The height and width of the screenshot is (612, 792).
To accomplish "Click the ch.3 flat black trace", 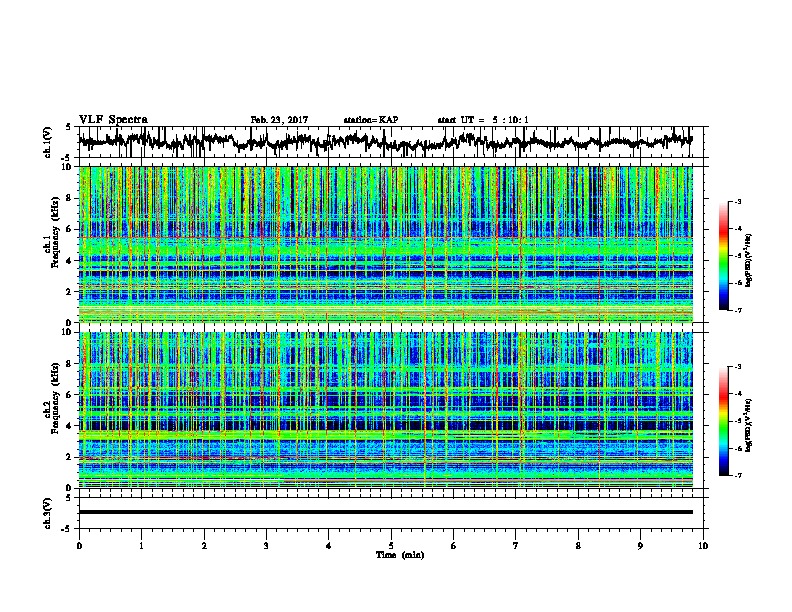I will [x=386, y=512].
